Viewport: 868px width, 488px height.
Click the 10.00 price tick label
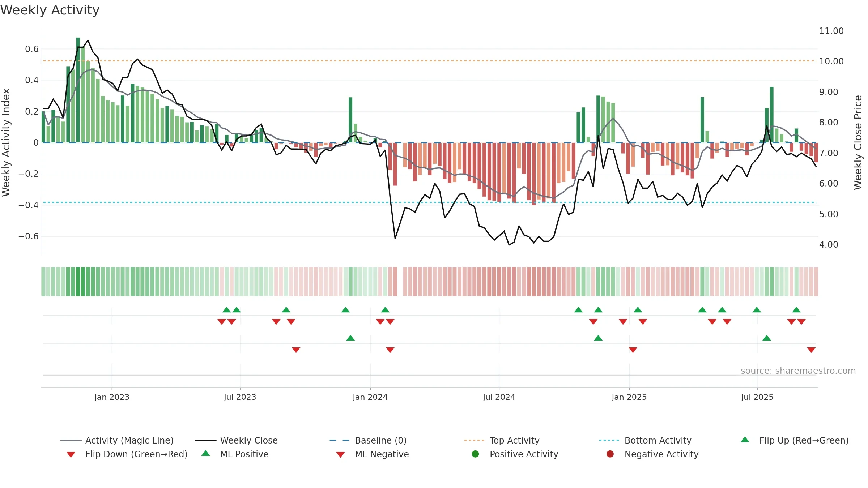click(x=831, y=61)
